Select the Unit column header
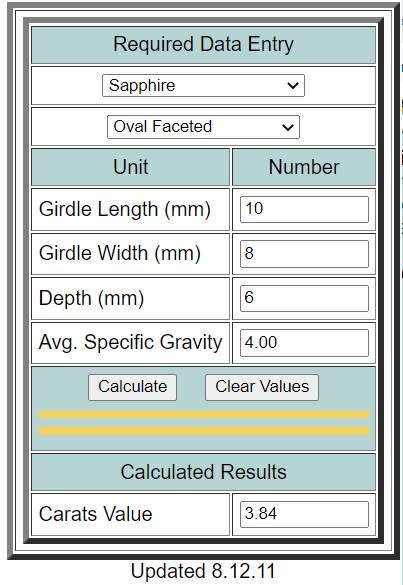This screenshot has width=403, height=585. point(131,167)
